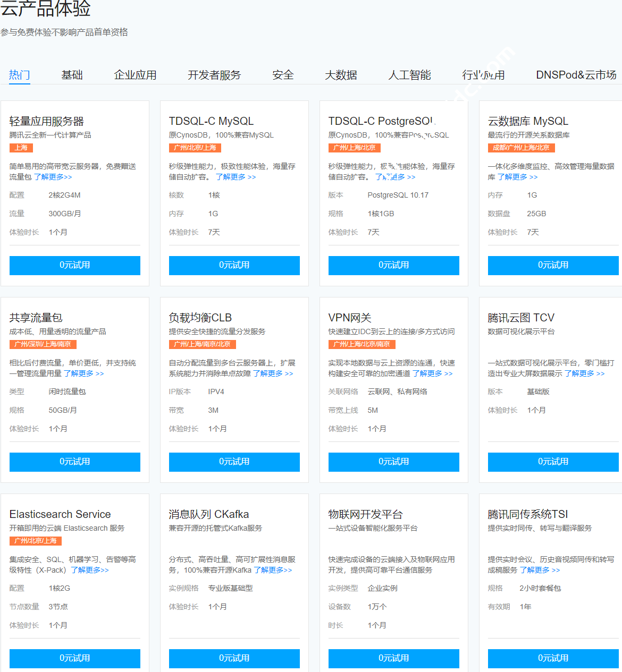Select the 开发者服务 tab

click(x=214, y=75)
